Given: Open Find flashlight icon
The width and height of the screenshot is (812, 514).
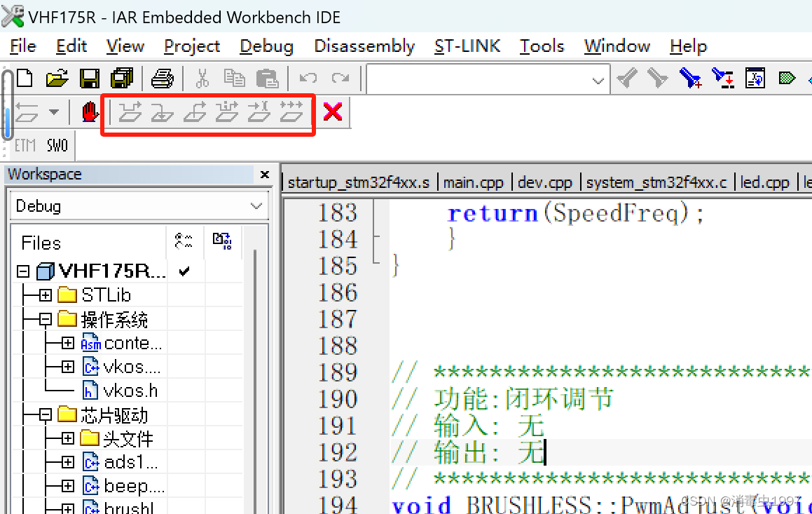Looking at the screenshot, I should 690,79.
